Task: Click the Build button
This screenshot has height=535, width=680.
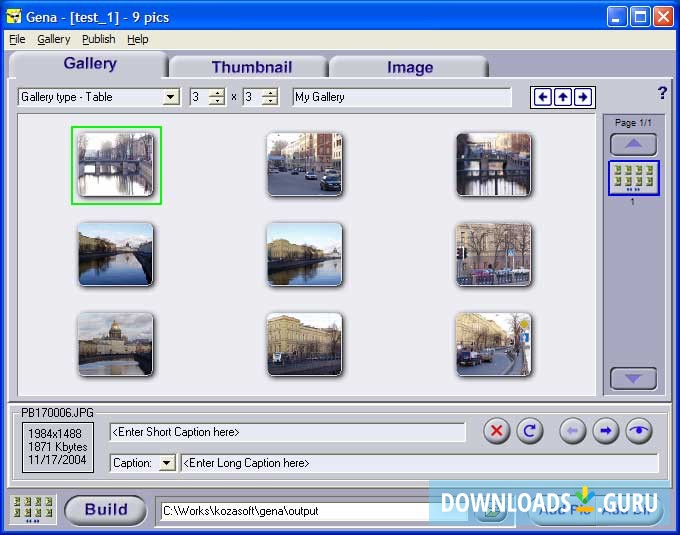Action: pyautogui.click(x=106, y=510)
